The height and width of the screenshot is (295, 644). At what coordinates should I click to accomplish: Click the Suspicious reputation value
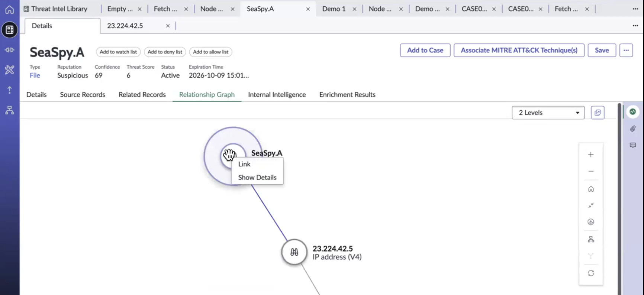73,75
